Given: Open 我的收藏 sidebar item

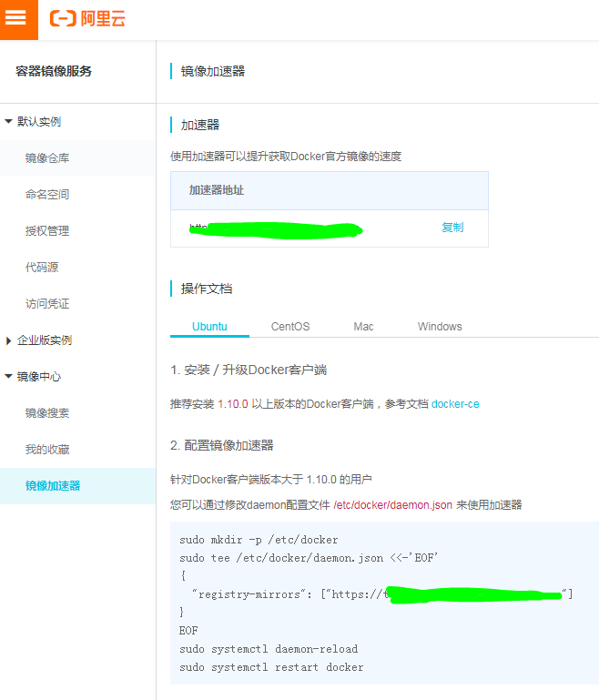Looking at the screenshot, I should [47, 450].
